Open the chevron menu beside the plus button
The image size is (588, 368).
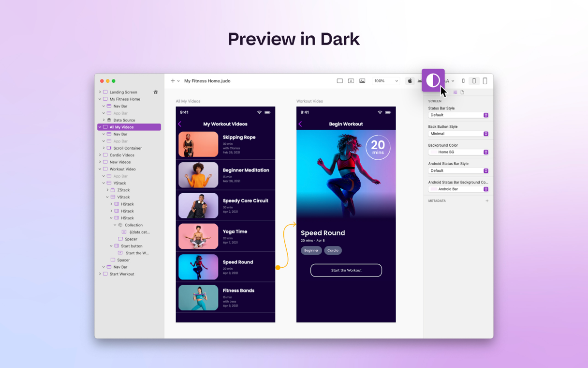pyautogui.click(x=178, y=81)
